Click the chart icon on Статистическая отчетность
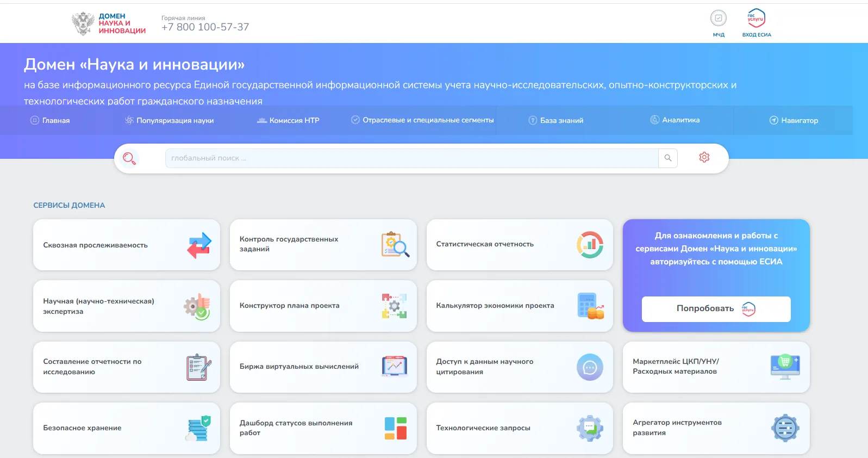868x458 pixels. (590, 245)
